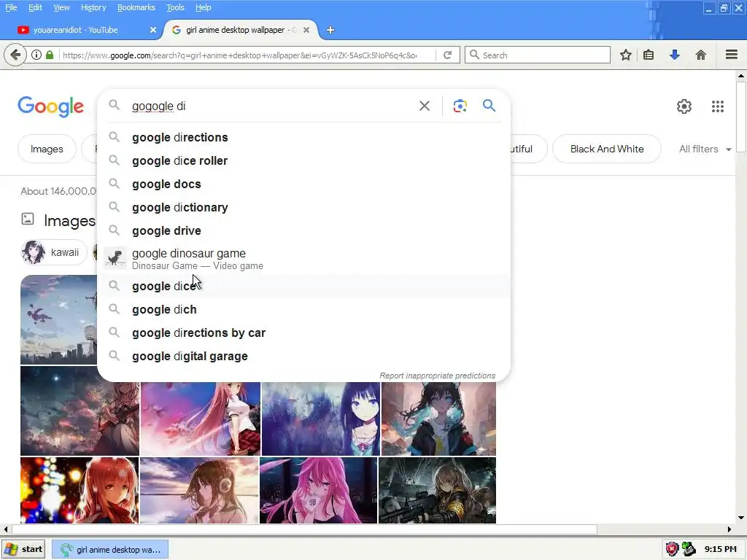Click the network tray icon in taskbar
The image size is (747, 560).
[689, 549]
